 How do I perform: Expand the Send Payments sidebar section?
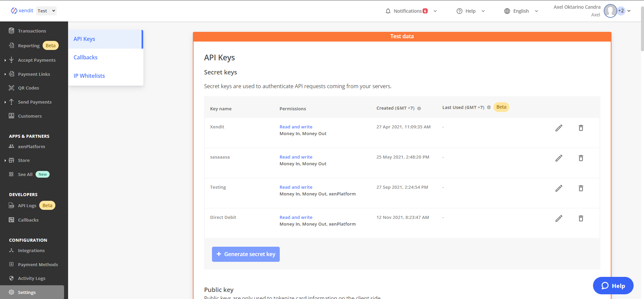[35, 102]
